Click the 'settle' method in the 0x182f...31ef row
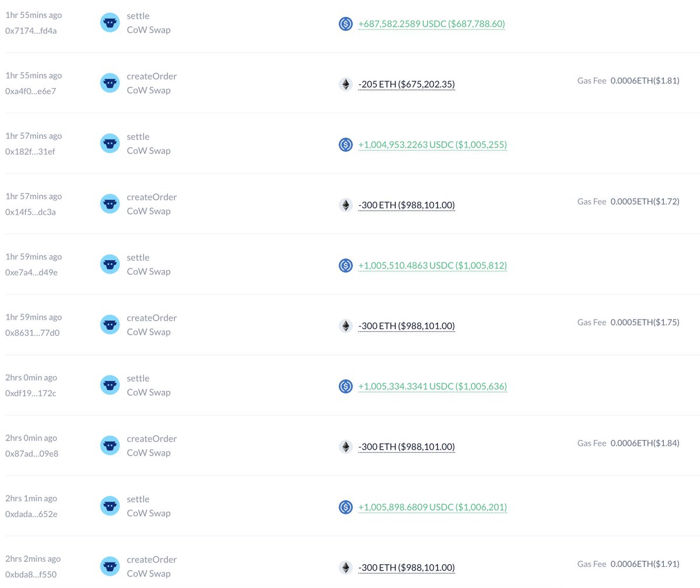700x588 pixels. click(x=138, y=136)
